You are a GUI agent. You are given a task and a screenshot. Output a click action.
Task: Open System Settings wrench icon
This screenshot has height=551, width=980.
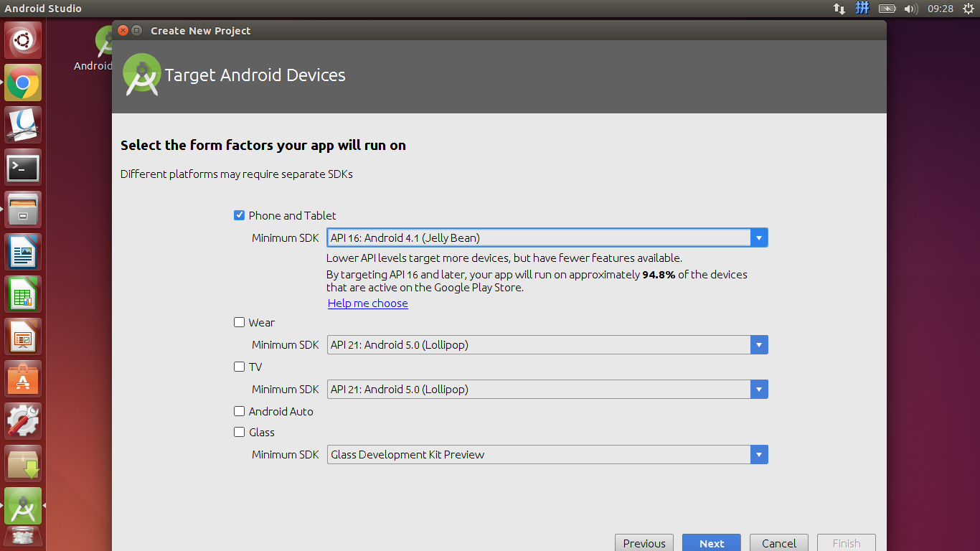23,422
